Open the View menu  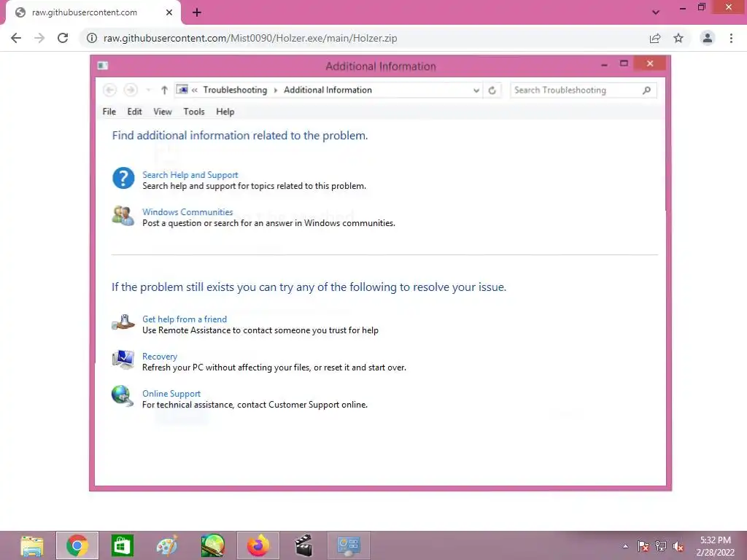pos(163,112)
